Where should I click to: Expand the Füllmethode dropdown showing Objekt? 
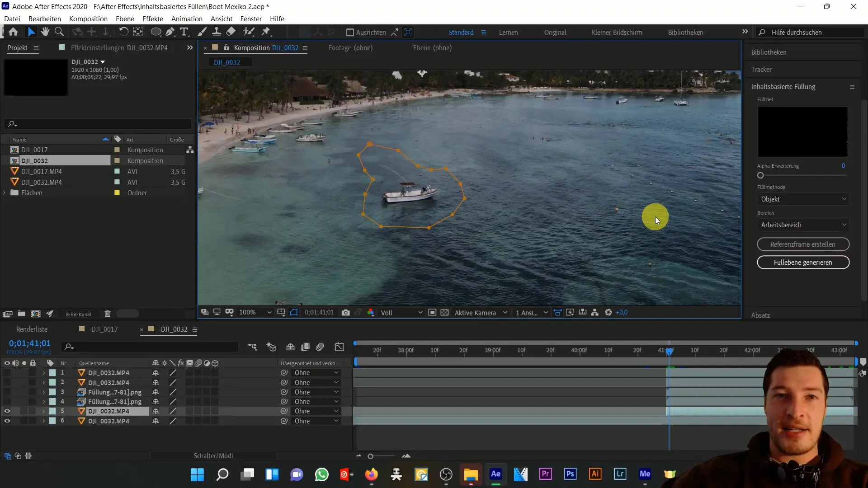(804, 199)
